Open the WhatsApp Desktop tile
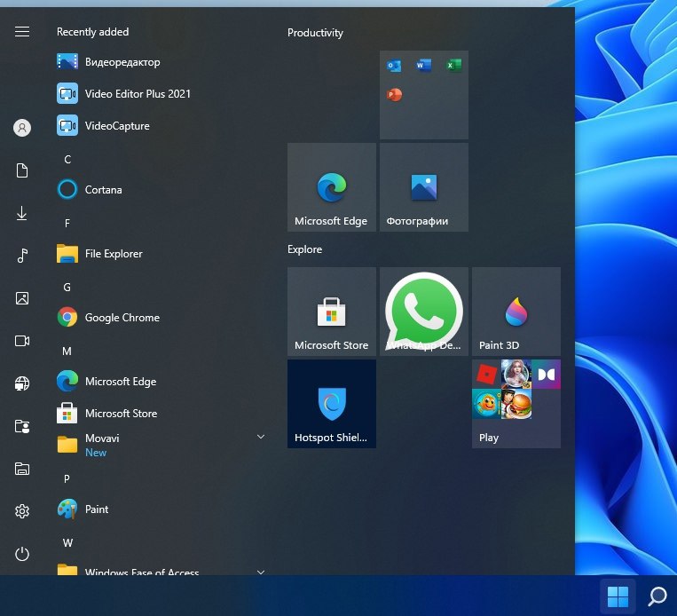 coord(424,312)
